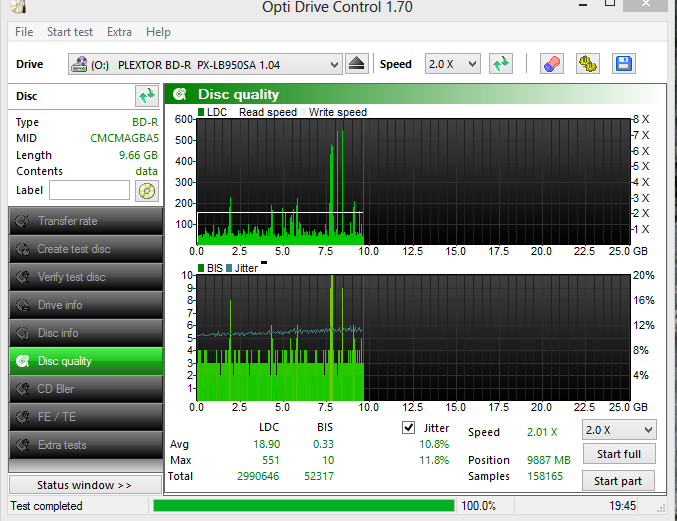
Task: Click the red-blue eraser icon in the toolbar
Action: click(x=552, y=64)
